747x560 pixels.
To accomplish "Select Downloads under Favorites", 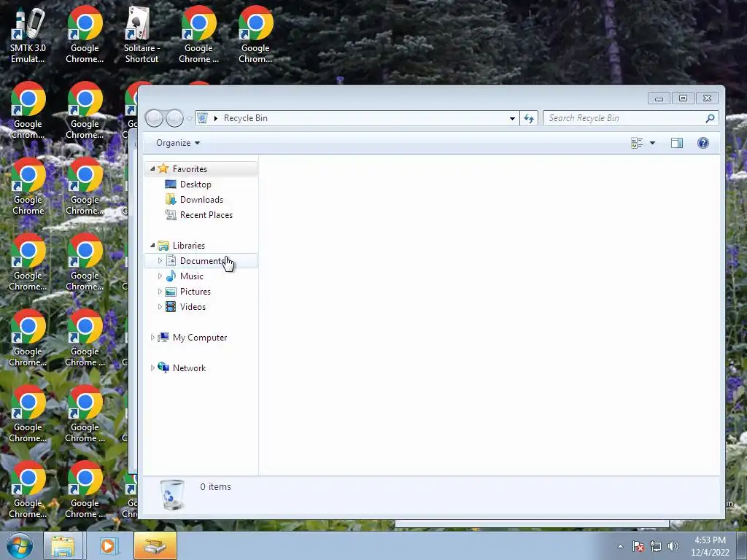I will 201,200.
